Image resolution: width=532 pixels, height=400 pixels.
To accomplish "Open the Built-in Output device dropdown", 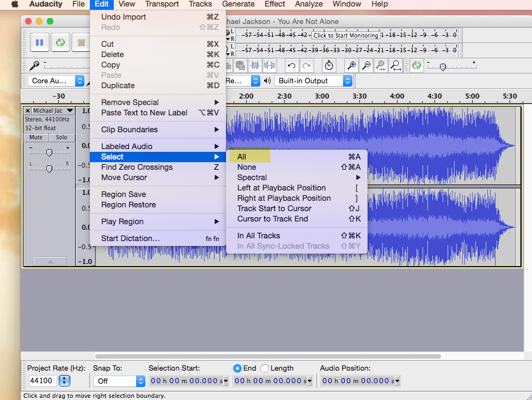I will tap(313, 81).
